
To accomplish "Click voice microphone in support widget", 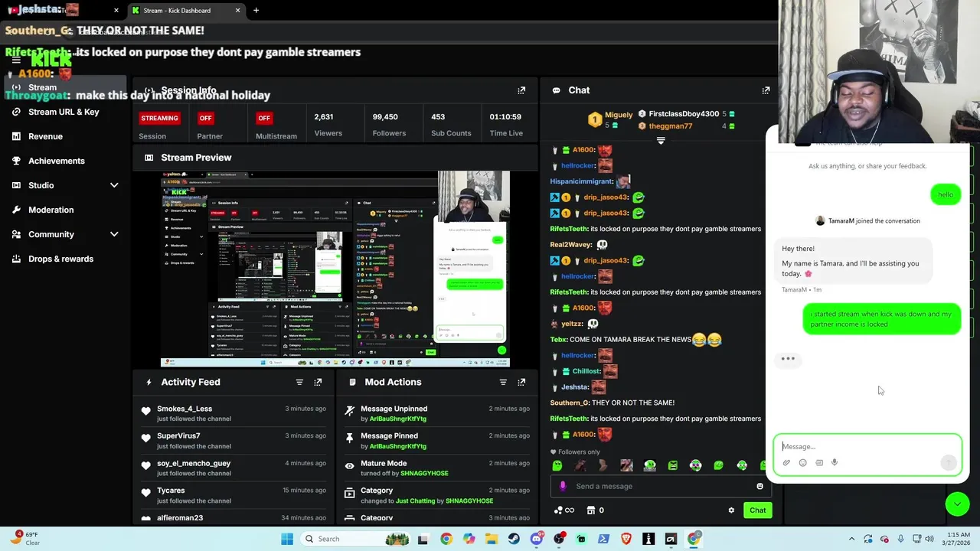I will (835, 463).
